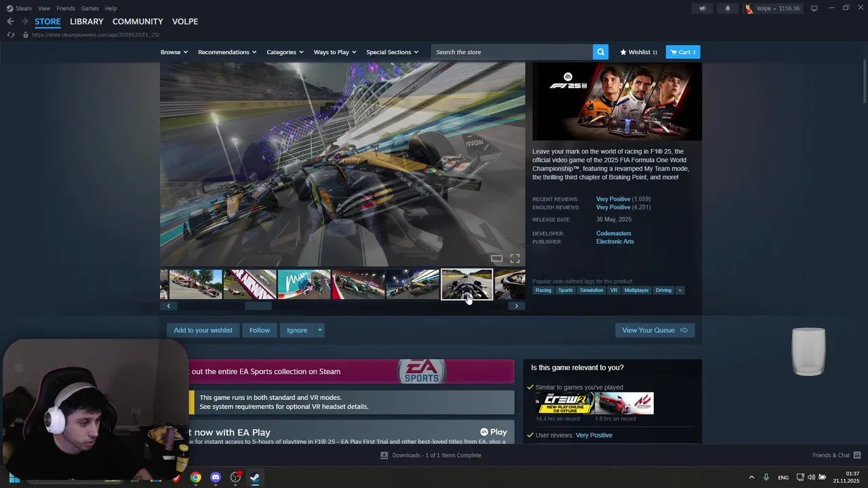Expand the Special Sections dropdown
868x488 pixels.
point(392,52)
